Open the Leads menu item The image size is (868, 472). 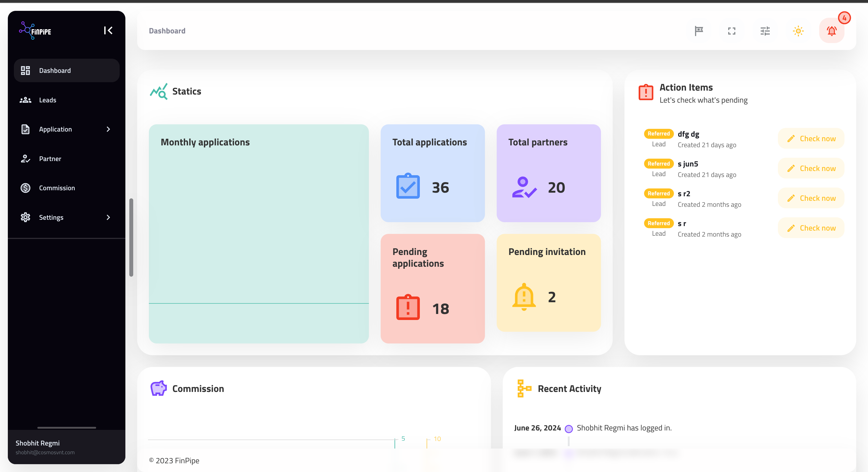pyautogui.click(x=48, y=100)
